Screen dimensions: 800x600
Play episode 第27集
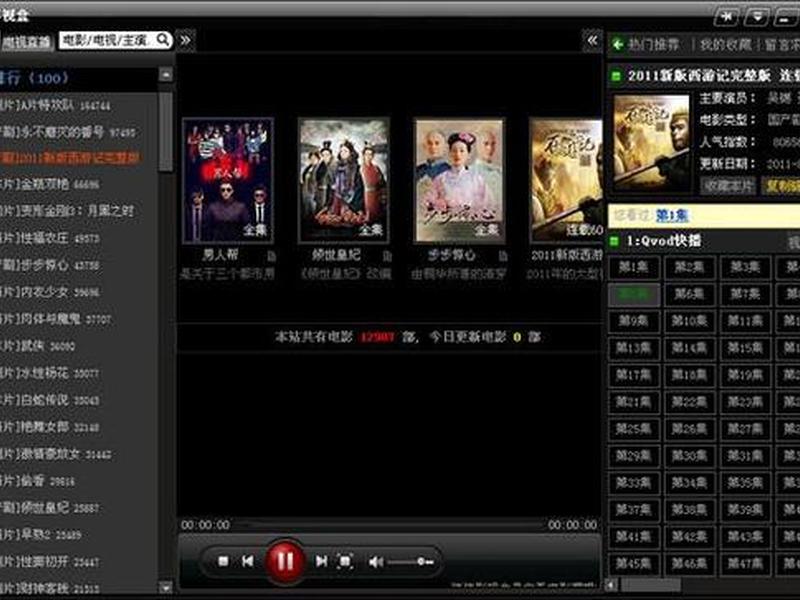pos(745,429)
